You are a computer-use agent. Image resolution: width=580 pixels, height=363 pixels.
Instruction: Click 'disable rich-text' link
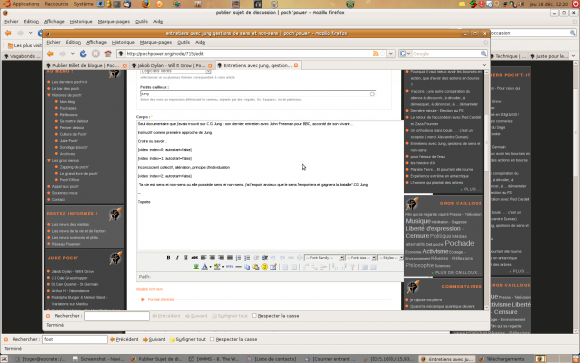point(149,289)
